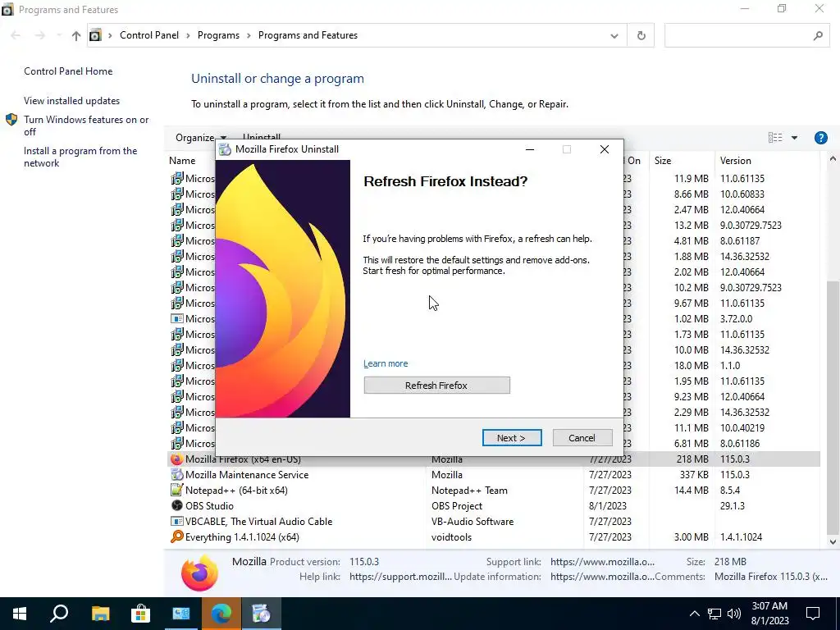This screenshot has height=630, width=840.
Task: Open Microsoft Edge from the taskbar
Action: pos(221,614)
